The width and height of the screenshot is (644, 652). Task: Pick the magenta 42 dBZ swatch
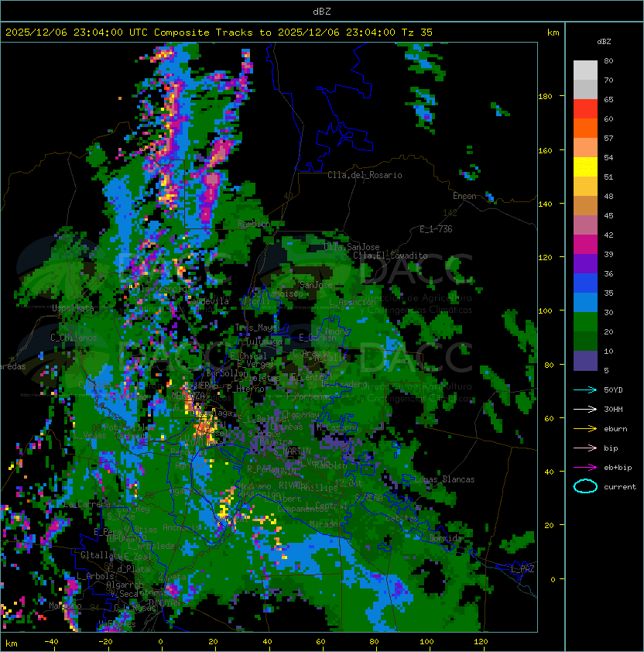coord(585,244)
